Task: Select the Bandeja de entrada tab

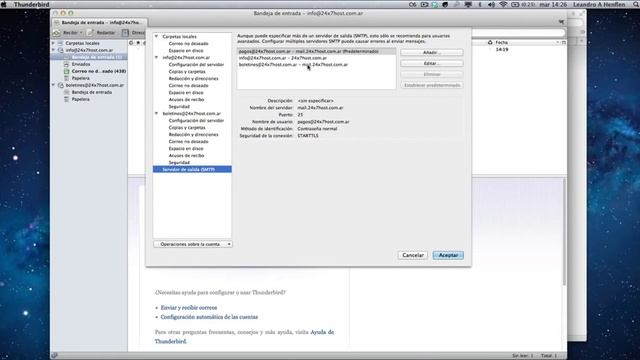Action: (100, 22)
